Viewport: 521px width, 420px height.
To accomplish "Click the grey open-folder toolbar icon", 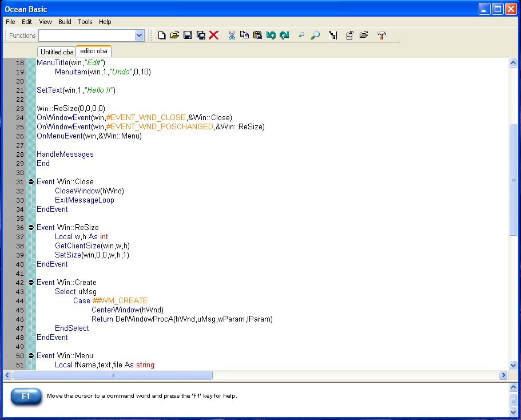I will 364,35.
